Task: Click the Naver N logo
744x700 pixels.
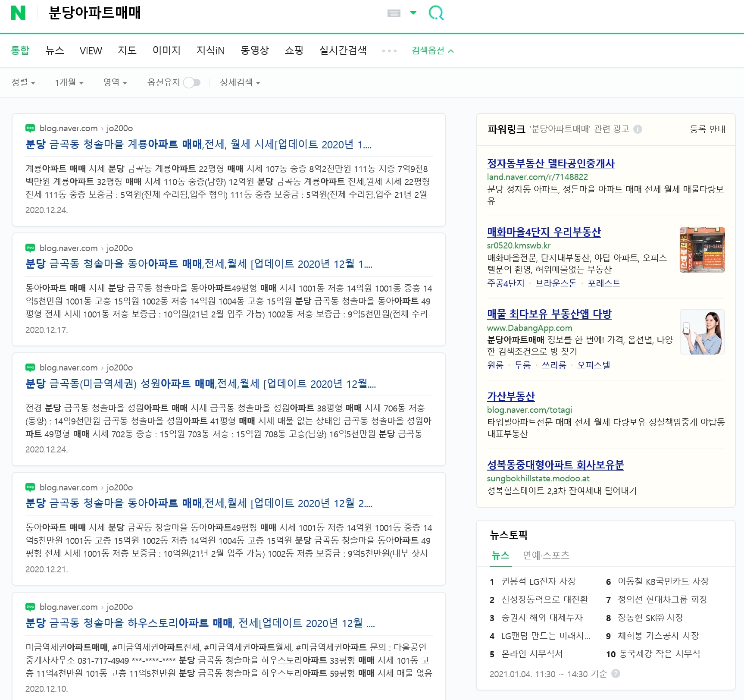Action: [18, 13]
